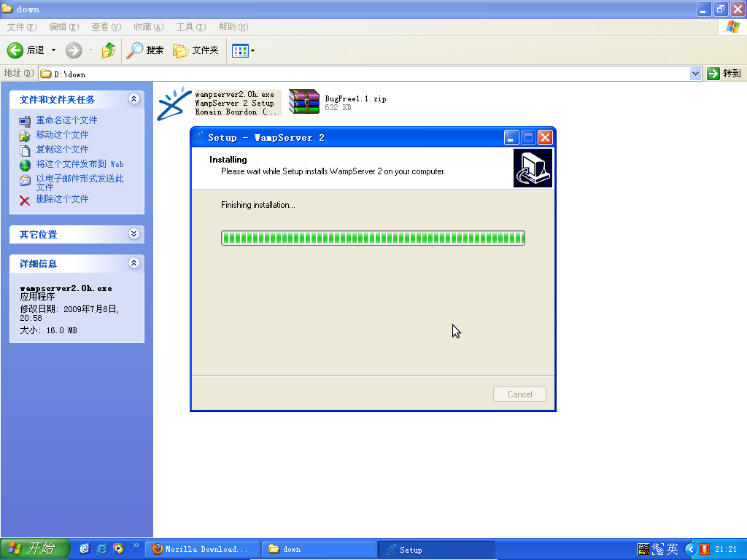Click 移动这个文件 link

63,135
